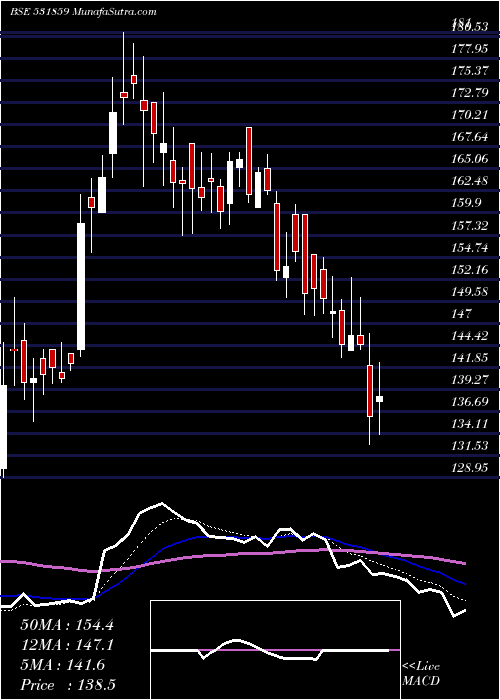The height and width of the screenshot is (700, 500).
Task: Click the 167.64 price axis label
Action: click(x=470, y=137)
